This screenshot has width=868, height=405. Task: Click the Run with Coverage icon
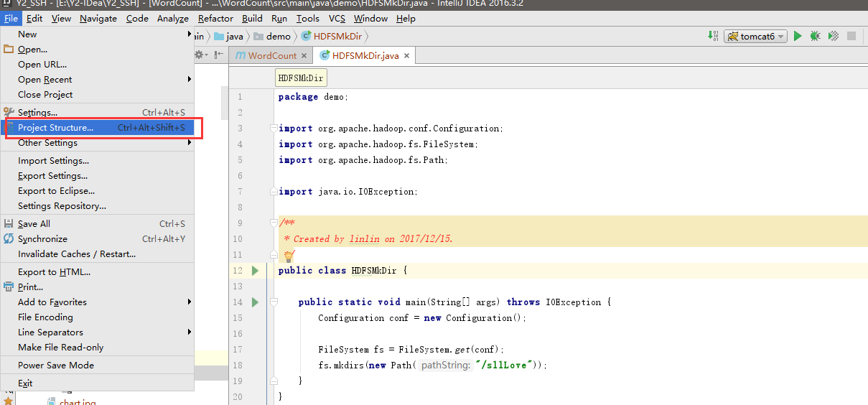point(833,36)
